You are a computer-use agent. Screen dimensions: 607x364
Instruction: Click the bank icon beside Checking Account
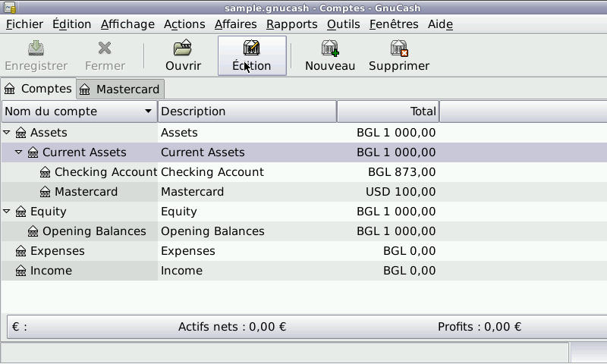(46, 172)
